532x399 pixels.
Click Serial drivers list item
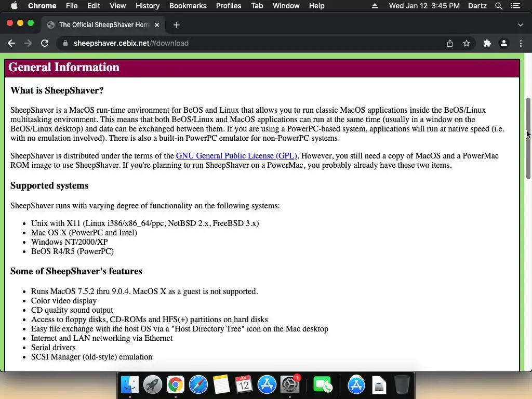click(x=54, y=348)
